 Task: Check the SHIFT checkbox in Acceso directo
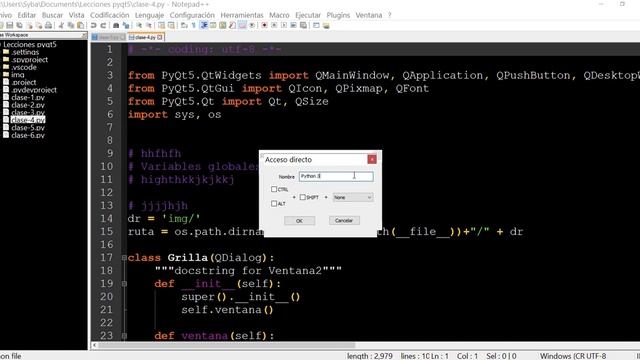pos(302,197)
